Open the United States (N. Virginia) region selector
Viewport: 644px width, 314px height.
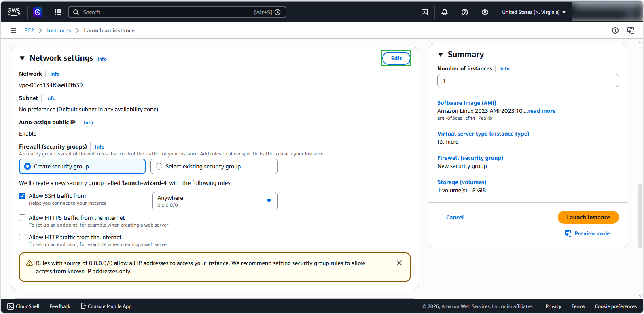[534, 12]
